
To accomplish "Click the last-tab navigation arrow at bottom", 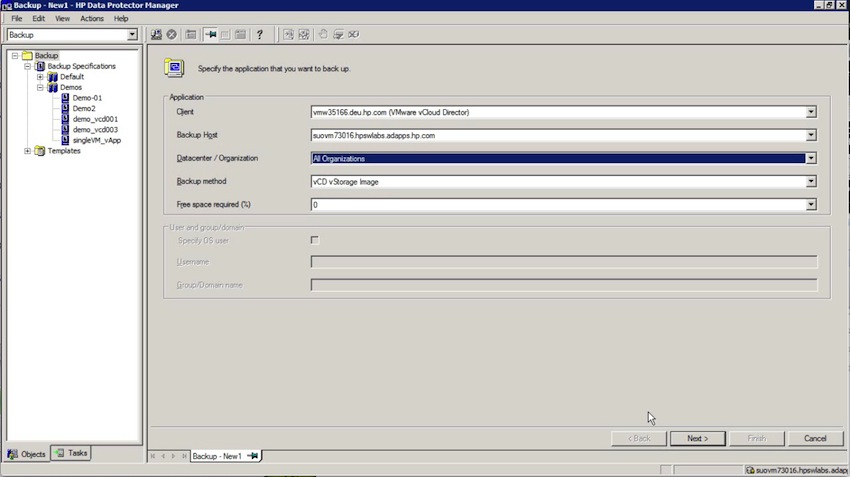I will (x=184, y=456).
